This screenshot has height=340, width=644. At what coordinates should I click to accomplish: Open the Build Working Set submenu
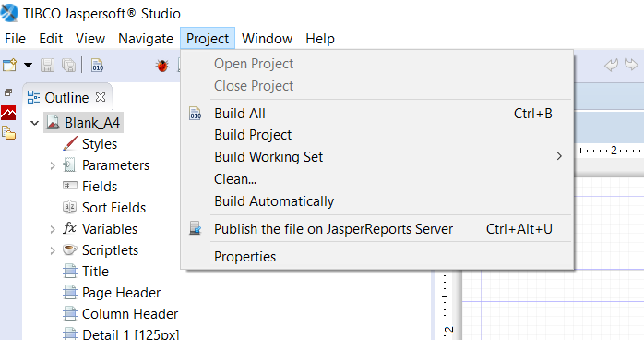[377, 157]
